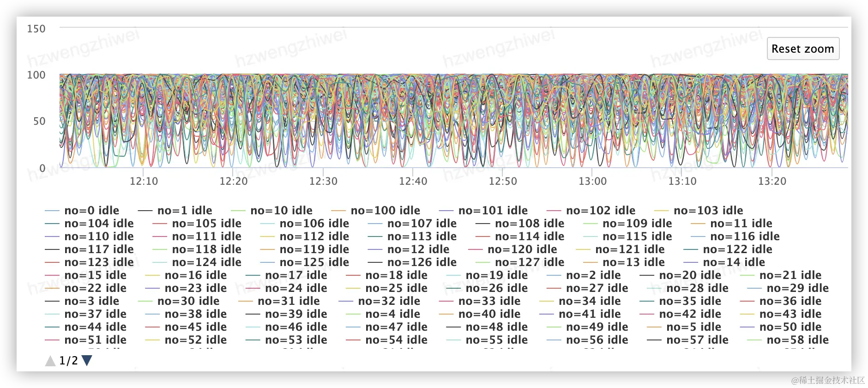Hide the "no=100 idle" series

coord(375,211)
